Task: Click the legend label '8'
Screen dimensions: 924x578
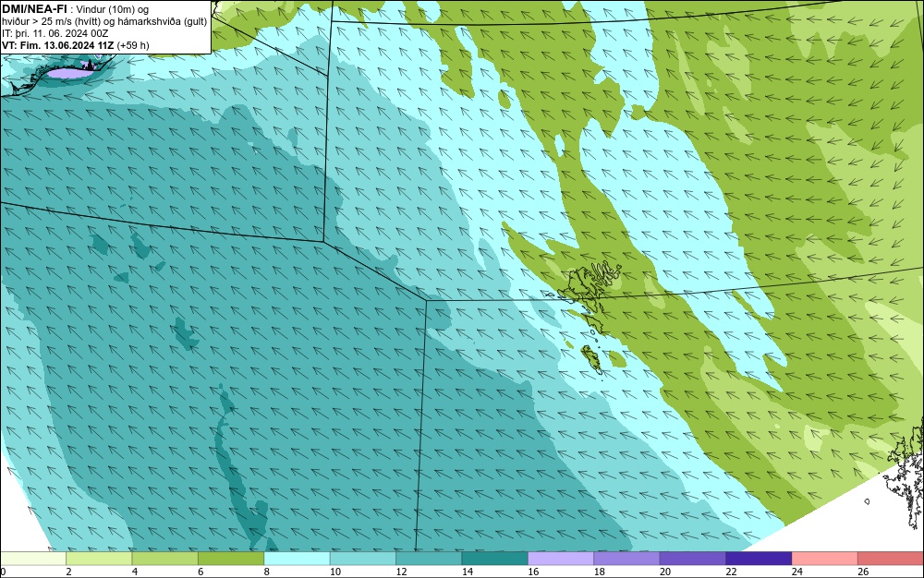Action: (266, 572)
